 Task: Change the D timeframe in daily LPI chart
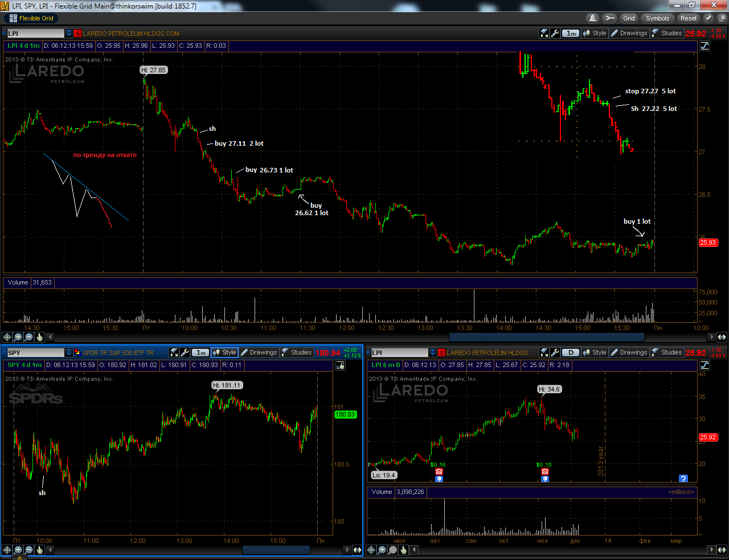[x=571, y=353]
